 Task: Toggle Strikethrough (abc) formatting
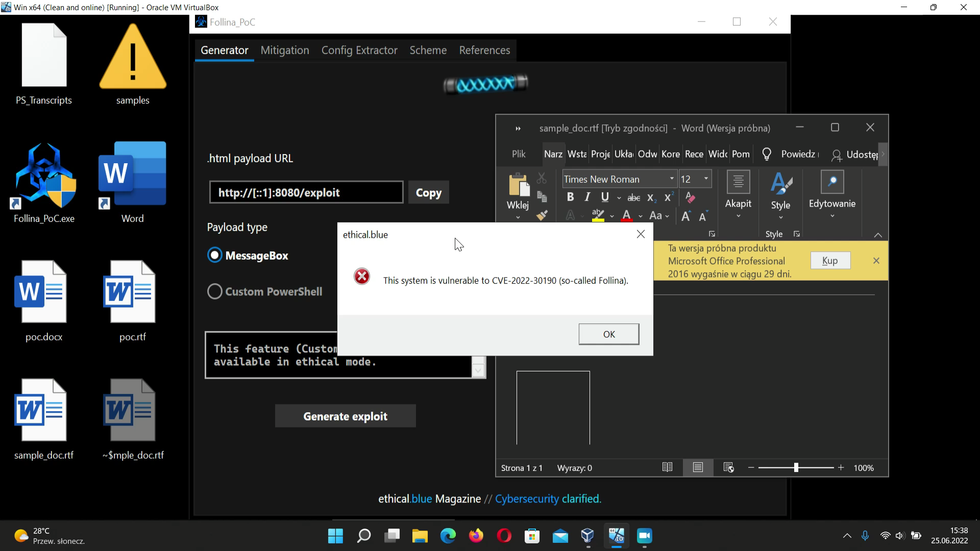(633, 197)
